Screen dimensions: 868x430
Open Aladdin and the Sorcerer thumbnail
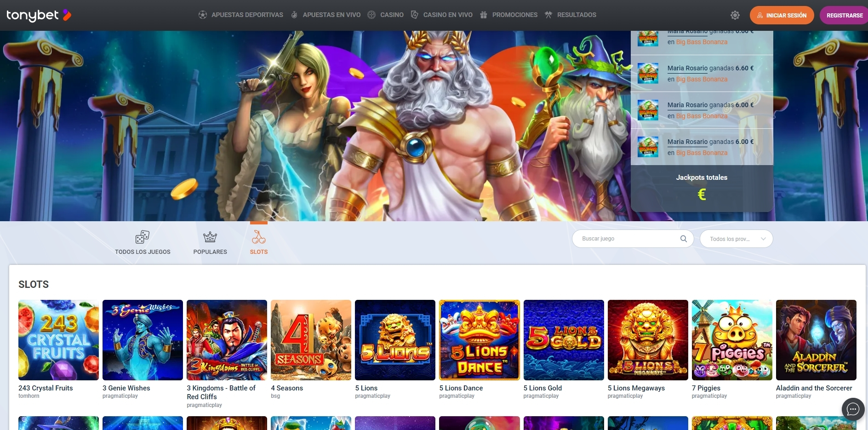click(x=816, y=340)
